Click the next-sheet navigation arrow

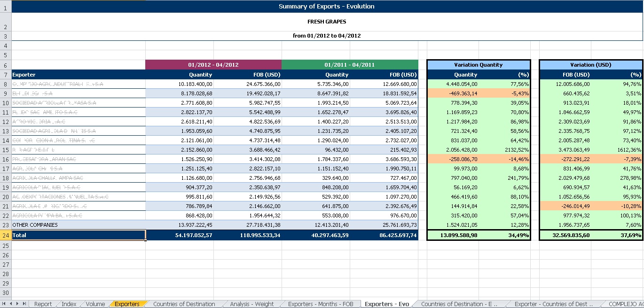coord(18,304)
